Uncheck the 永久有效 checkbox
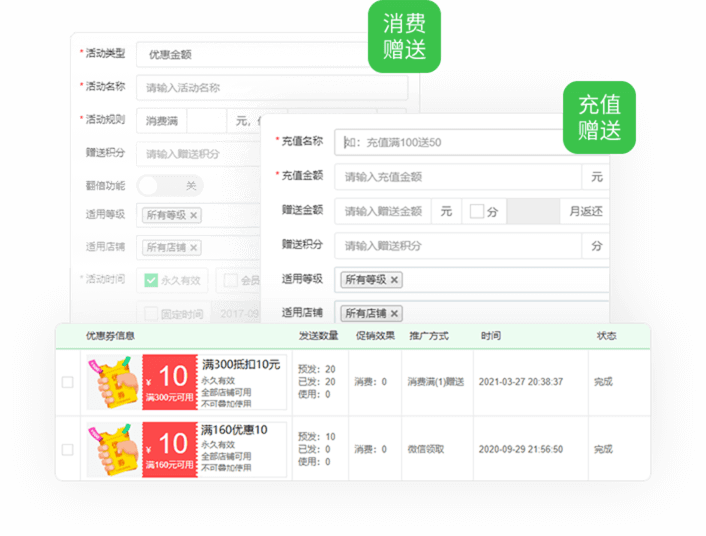Image resolution: width=706 pixels, height=536 pixels. pyautogui.click(x=151, y=280)
